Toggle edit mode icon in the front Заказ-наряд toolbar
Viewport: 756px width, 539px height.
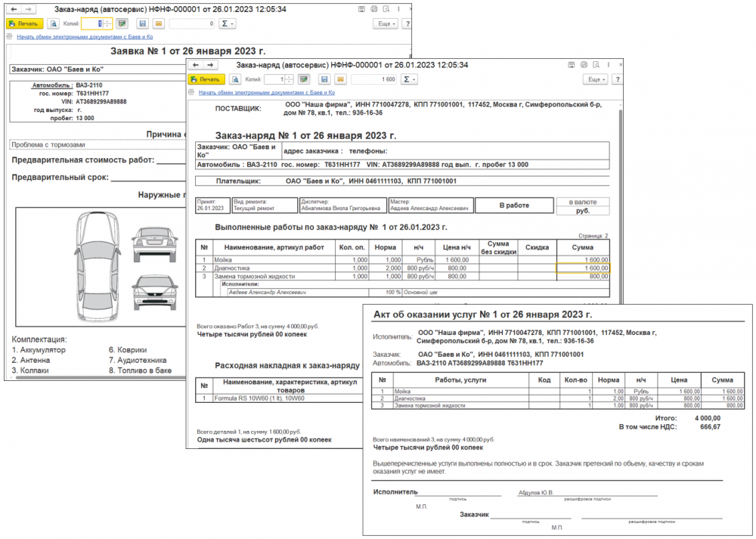[304, 79]
